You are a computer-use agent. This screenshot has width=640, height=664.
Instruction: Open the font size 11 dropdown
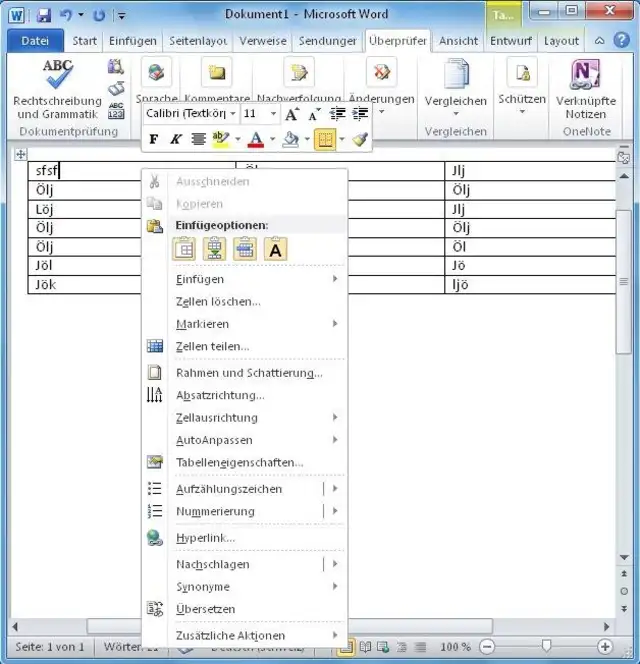tap(274, 113)
